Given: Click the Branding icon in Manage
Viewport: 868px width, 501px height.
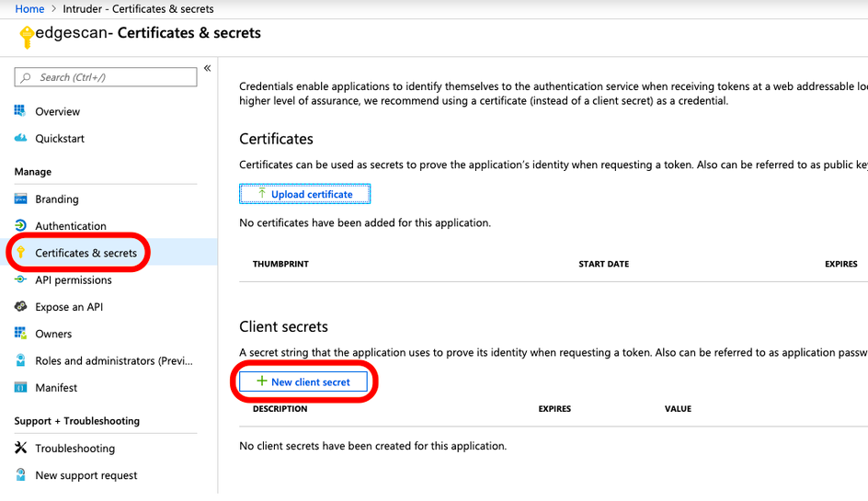Looking at the screenshot, I should point(20,199).
